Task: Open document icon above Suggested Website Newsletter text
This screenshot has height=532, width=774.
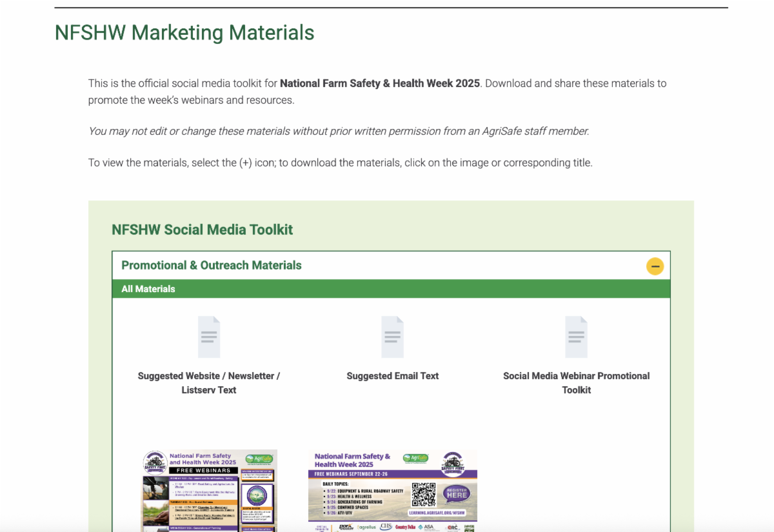Action: coord(209,337)
